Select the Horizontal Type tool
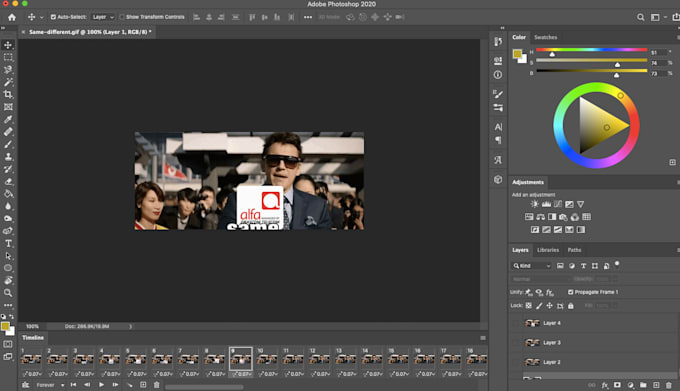Screen dimensions: 680x391 point(8,244)
